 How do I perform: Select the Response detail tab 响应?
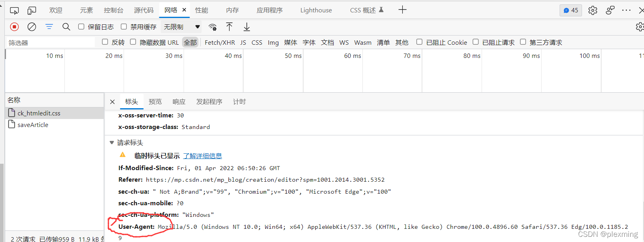click(179, 102)
